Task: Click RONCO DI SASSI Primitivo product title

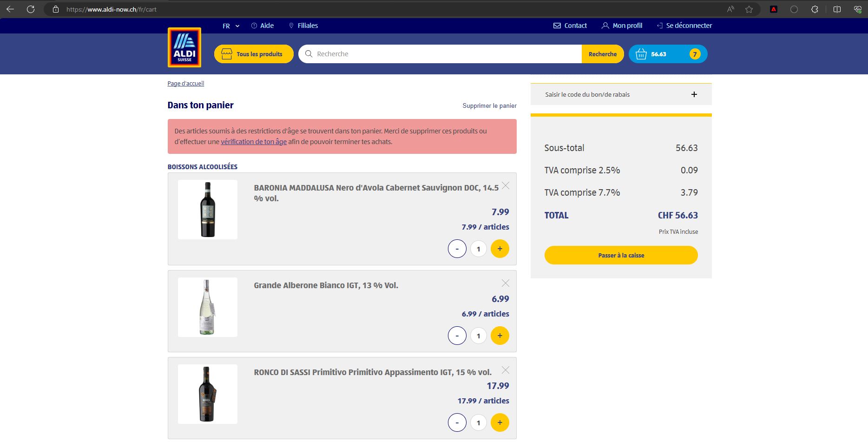Action: pyautogui.click(x=373, y=372)
